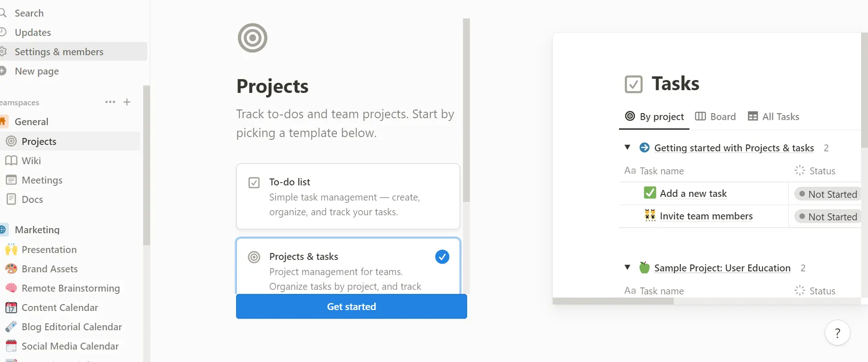Open Settings & members in sidebar
The height and width of the screenshot is (362, 868).
pyautogui.click(x=59, y=52)
